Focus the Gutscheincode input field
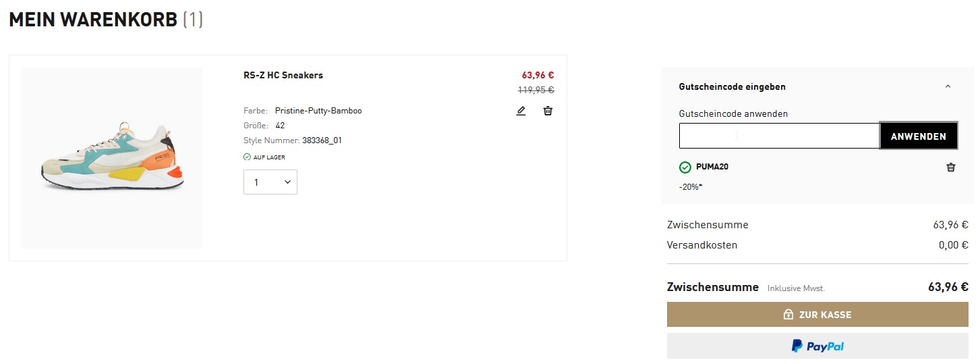 (779, 136)
